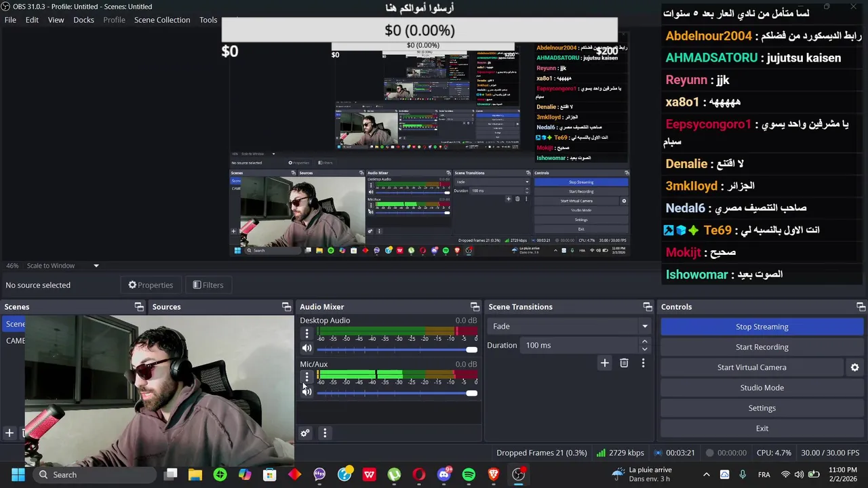Image resolution: width=868 pixels, height=488 pixels.
Task: Click the OBS Studio taskbar icon
Action: tap(519, 474)
